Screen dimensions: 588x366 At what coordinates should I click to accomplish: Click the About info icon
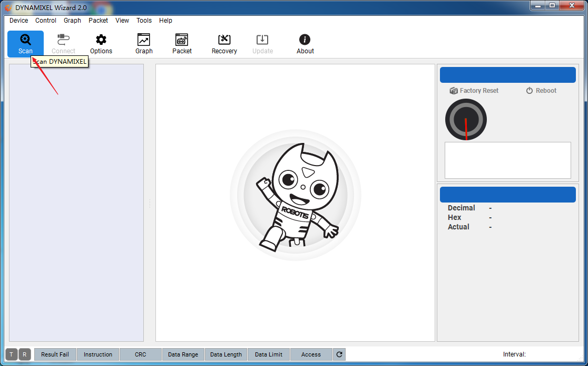coord(305,44)
